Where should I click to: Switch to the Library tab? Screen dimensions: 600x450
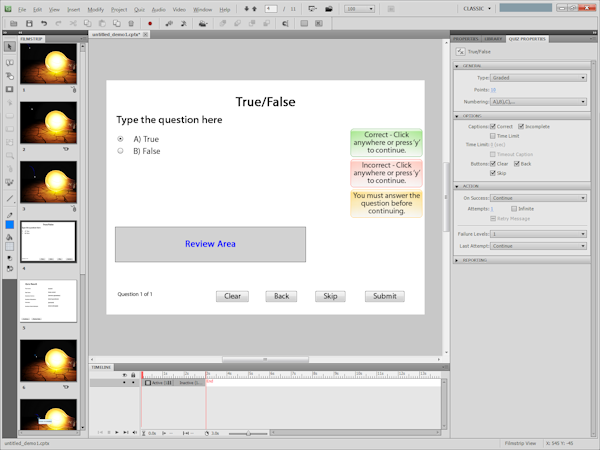click(494, 39)
